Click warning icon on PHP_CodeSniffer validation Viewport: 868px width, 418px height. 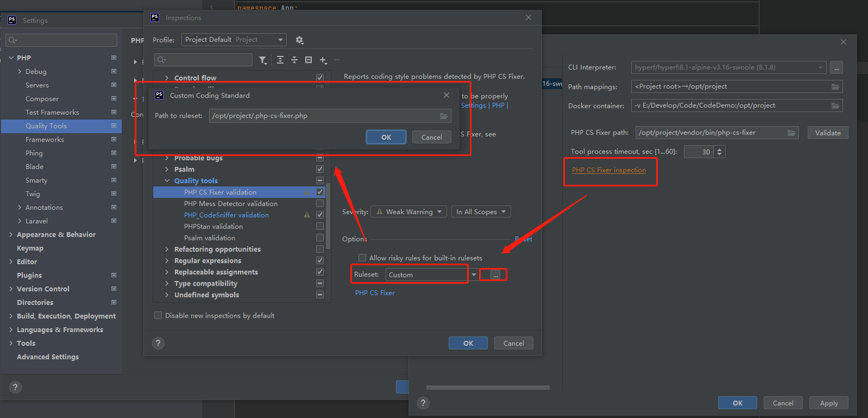307,215
